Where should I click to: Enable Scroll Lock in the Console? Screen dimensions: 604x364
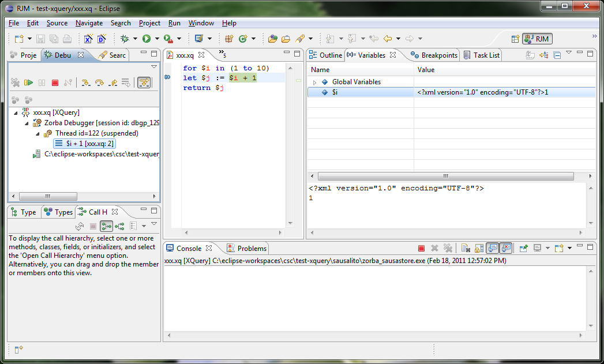coord(479,248)
